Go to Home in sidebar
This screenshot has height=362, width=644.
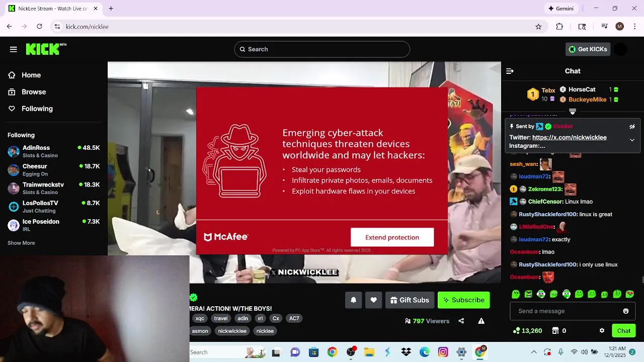pyautogui.click(x=31, y=75)
